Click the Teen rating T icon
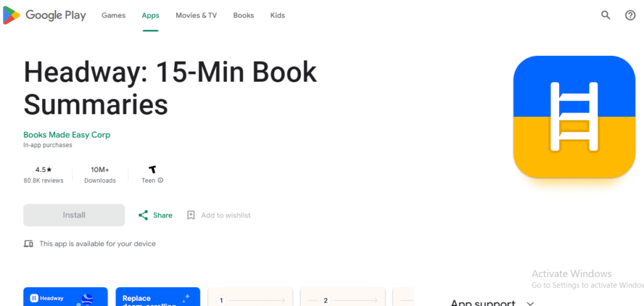This screenshot has height=306, width=644. click(152, 170)
